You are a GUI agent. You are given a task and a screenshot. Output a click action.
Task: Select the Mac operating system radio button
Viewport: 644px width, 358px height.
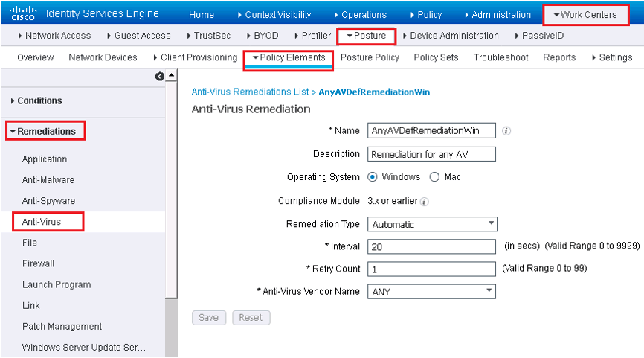pos(434,177)
